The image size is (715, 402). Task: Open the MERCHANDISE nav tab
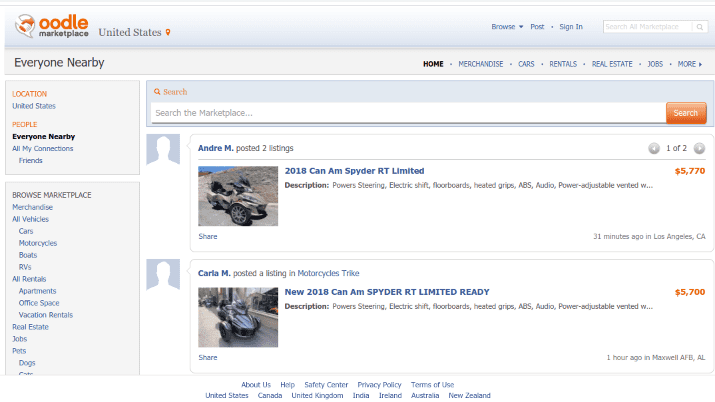tap(481, 64)
